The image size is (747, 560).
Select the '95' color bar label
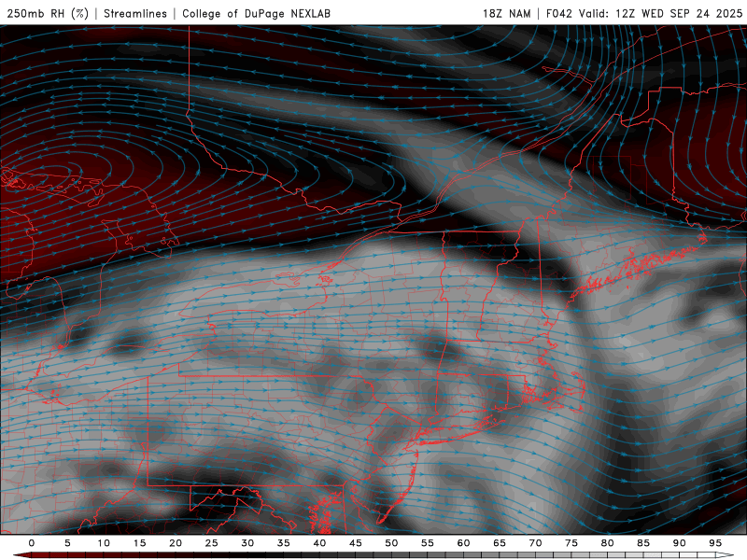point(715,543)
